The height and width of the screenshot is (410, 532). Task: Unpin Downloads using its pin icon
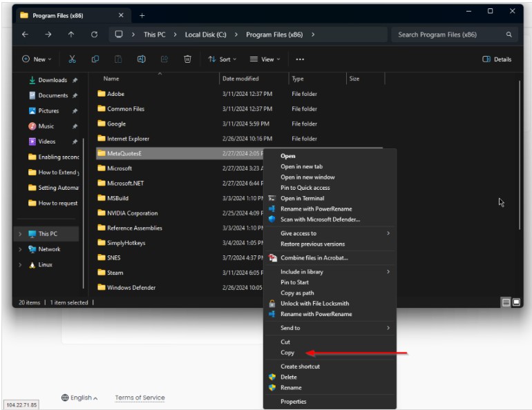pyautogui.click(x=75, y=80)
